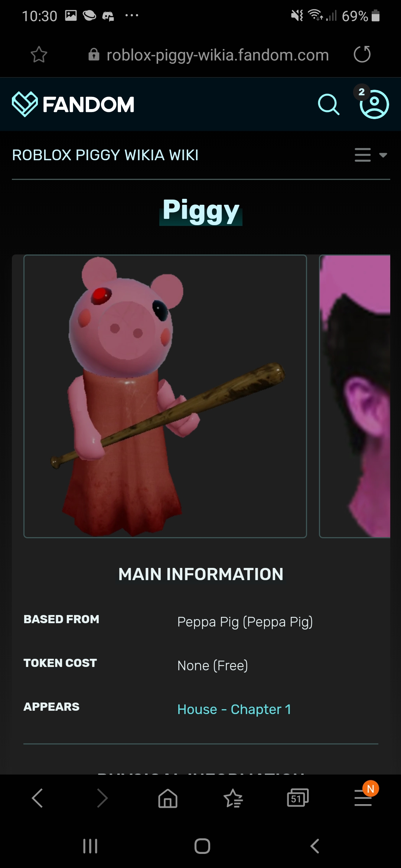The height and width of the screenshot is (868, 401).
Task: View Piggy with bat image
Action: [165, 396]
